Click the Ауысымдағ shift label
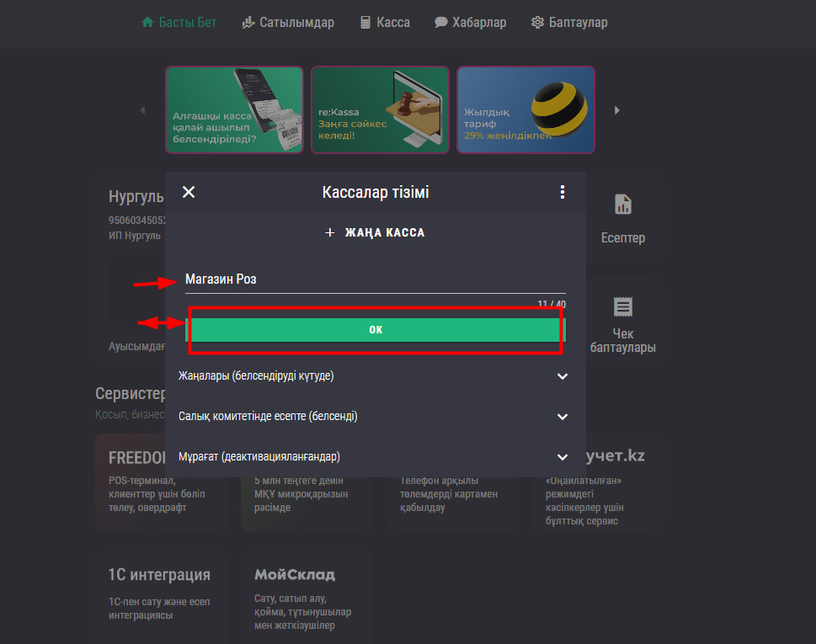 tap(137, 347)
